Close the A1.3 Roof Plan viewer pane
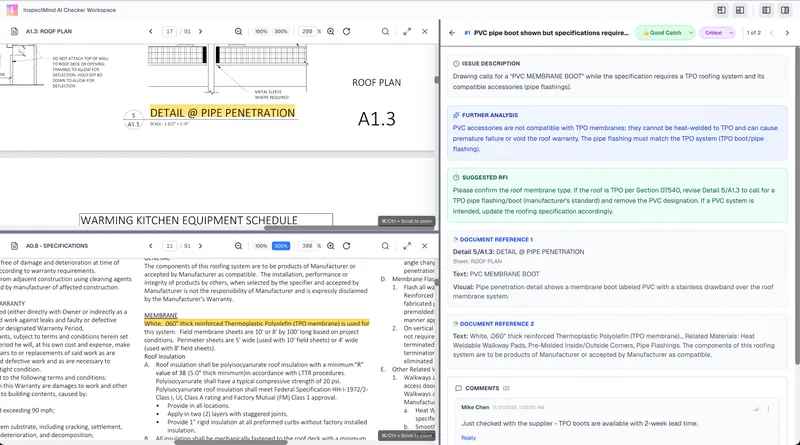The width and height of the screenshot is (800, 445). click(424, 32)
